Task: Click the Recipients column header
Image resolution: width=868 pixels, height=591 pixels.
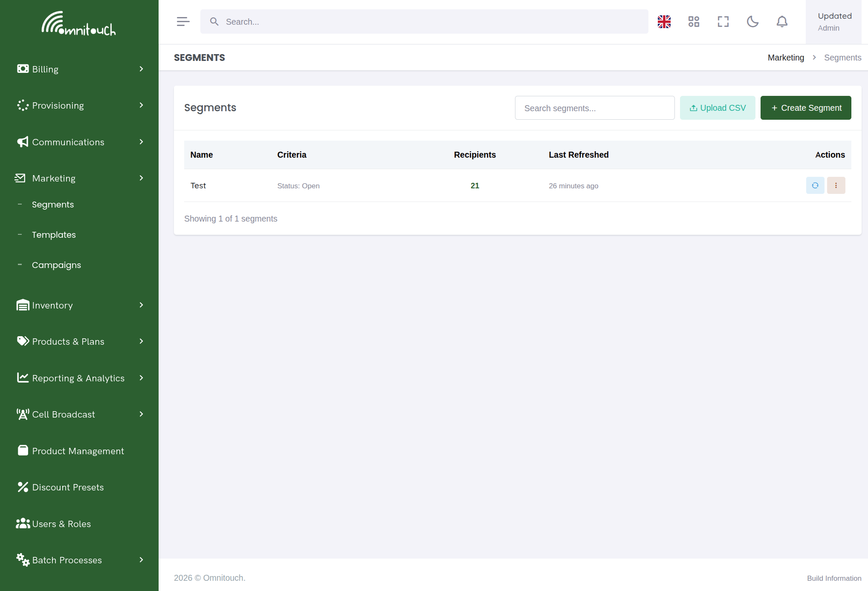Action: tap(475, 155)
